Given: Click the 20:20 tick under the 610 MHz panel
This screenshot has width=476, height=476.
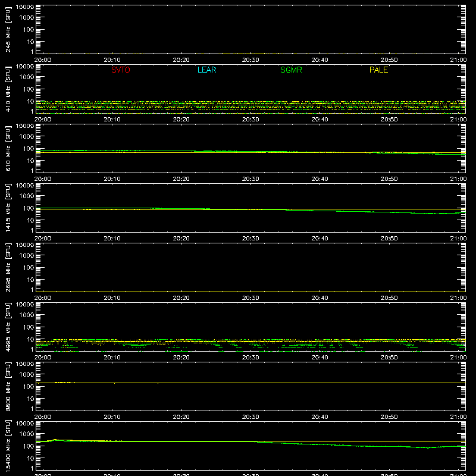Looking at the screenshot, I should [x=181, y=179].
